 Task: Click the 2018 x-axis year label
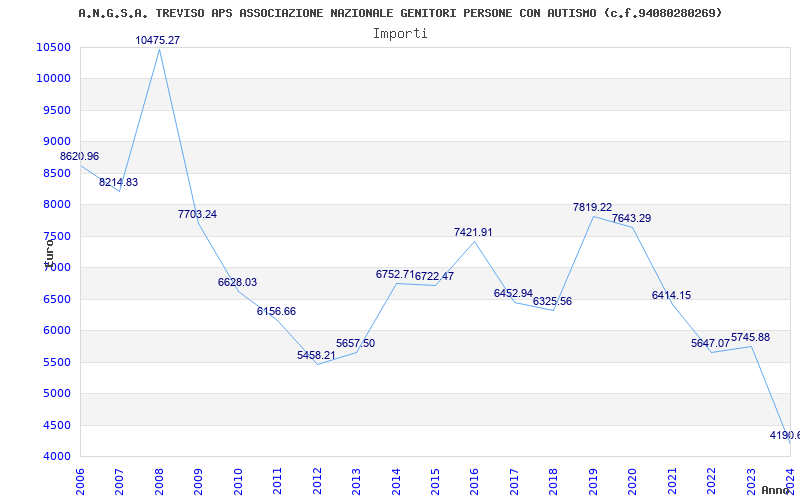point(554,482)
